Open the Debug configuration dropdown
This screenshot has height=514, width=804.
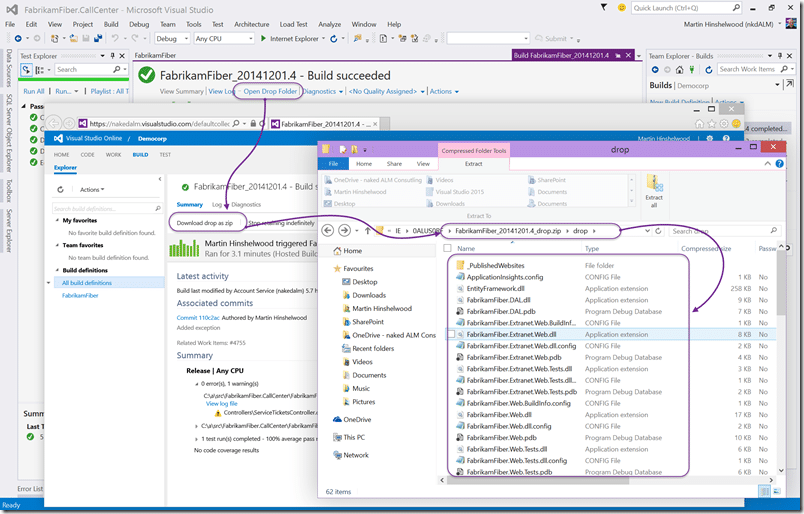[x=172, y=38]
